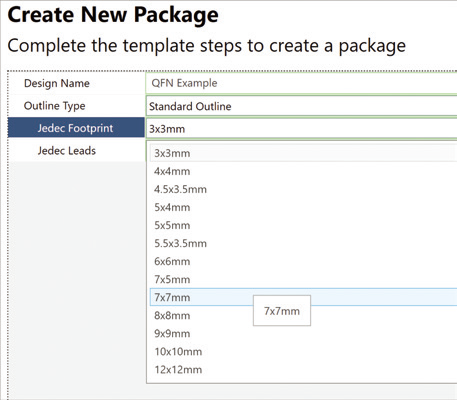Open the Outline Type Standard Outline dropdown
This screenshot has width=457, height=400.
coord(301,106)
